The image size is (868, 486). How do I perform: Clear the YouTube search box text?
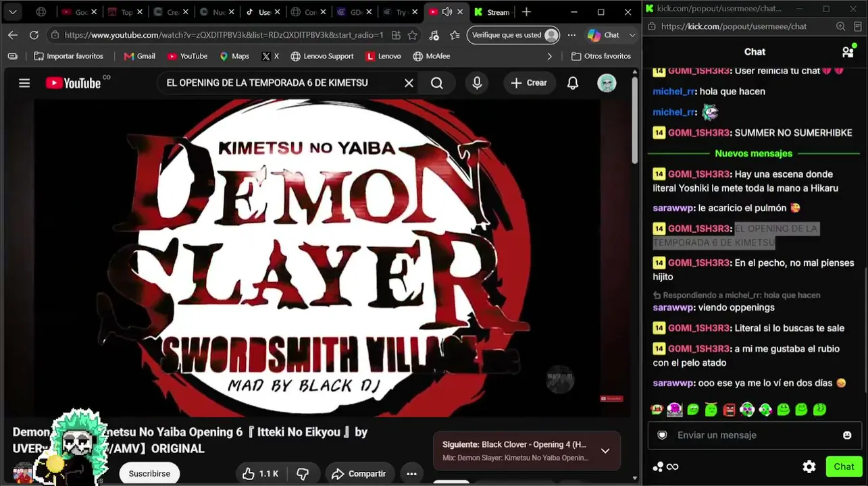pos(409,83)
